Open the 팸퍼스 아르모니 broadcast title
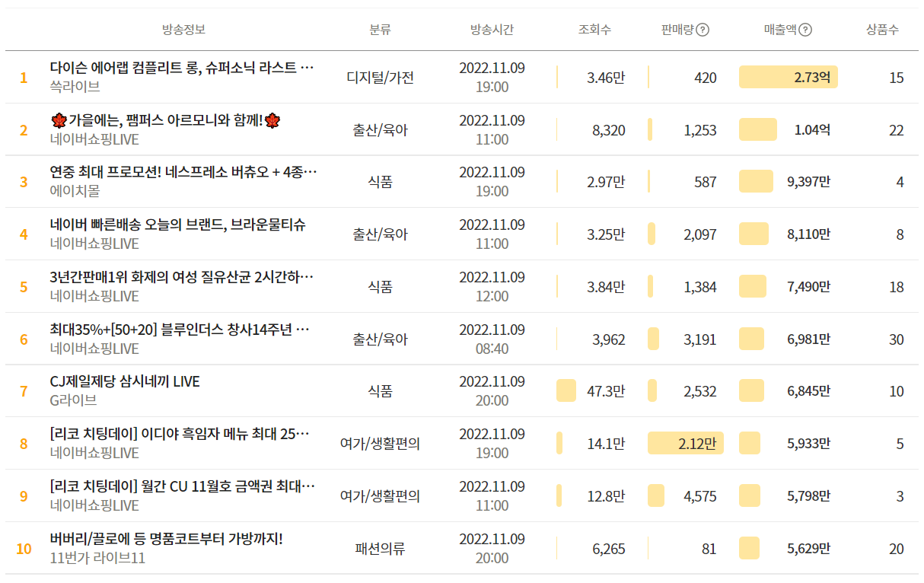Image resolution: width=924 pixels, height=583 pixels. (166, 119)
